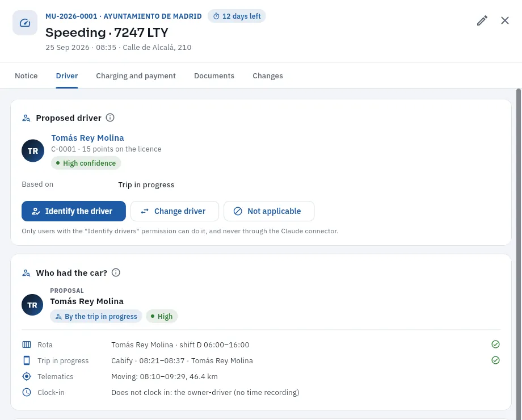The height and width of the screenshot is (420, 522).
Task: Click the 12 days left badge
Action: point(237,16)
